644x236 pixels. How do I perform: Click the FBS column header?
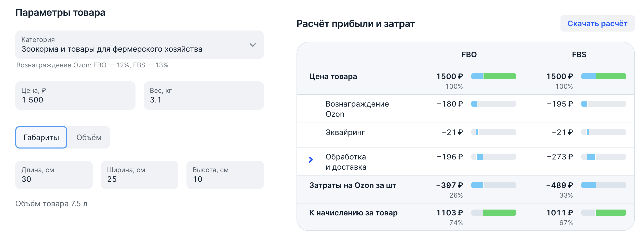point(579,54)
